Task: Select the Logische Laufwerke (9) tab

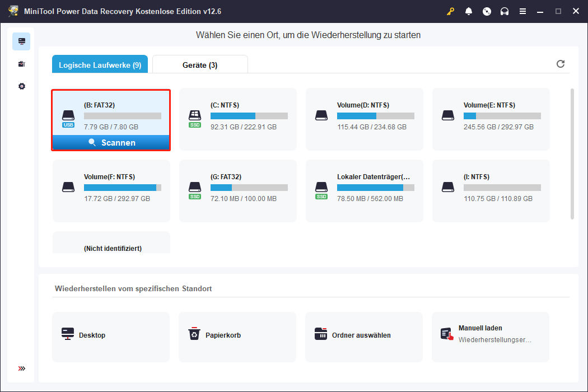Action: [x=100, y=65]
